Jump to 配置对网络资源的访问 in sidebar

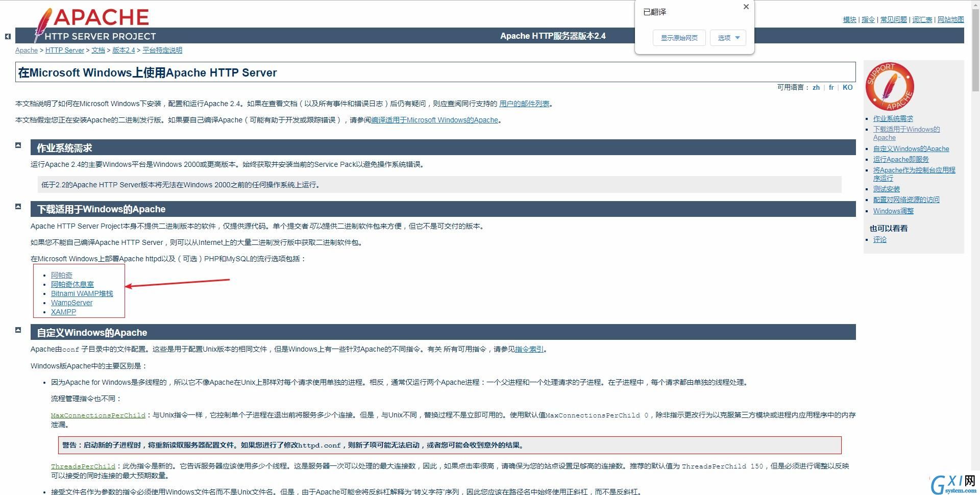[x=906, y=200]
